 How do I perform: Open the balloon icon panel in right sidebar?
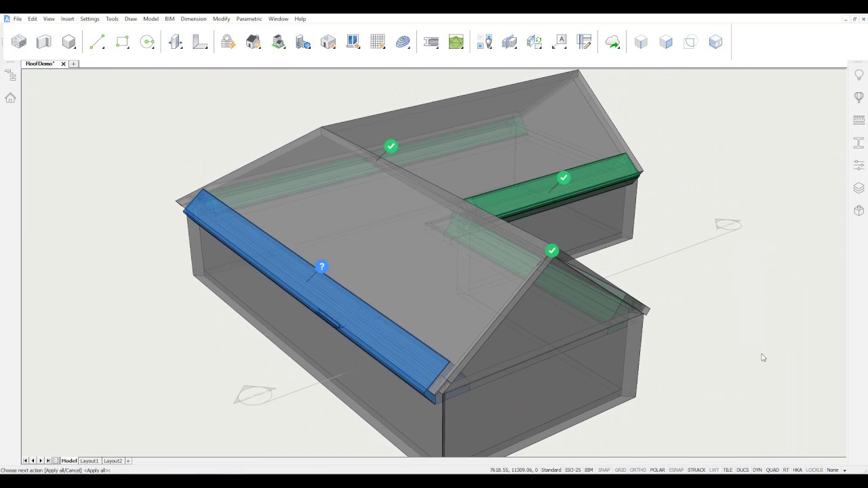click(x=859, y=98)
